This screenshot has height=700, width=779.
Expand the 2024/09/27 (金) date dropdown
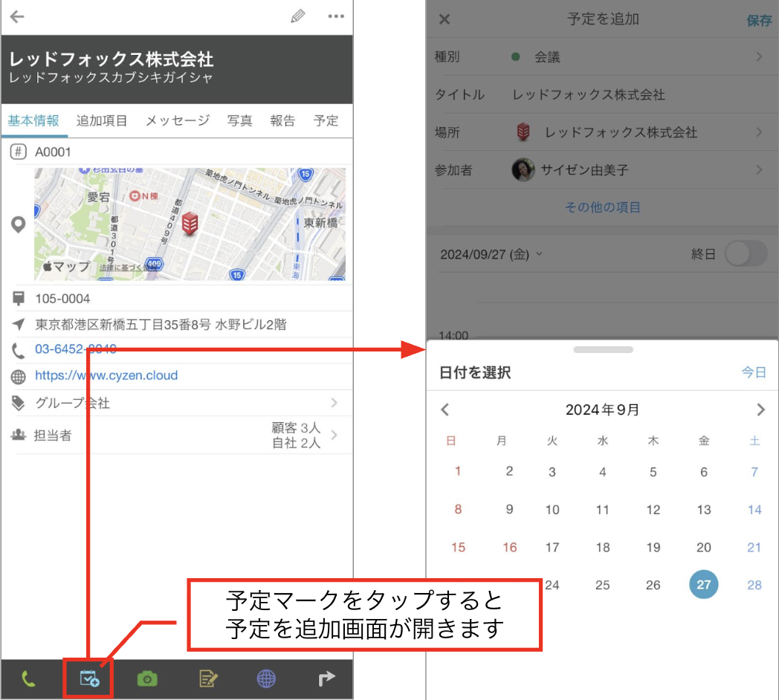[491, 254]
